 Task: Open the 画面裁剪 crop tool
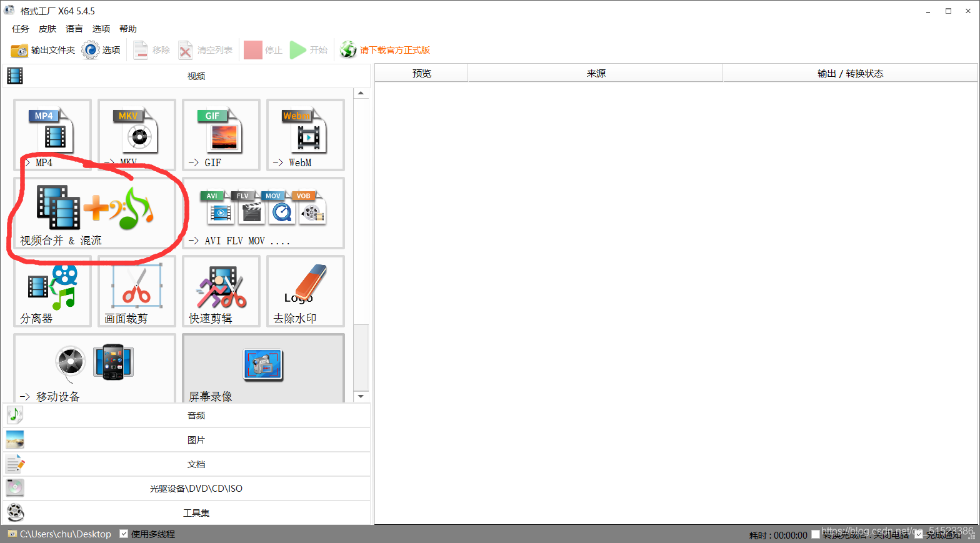click(x=137, y=291)
